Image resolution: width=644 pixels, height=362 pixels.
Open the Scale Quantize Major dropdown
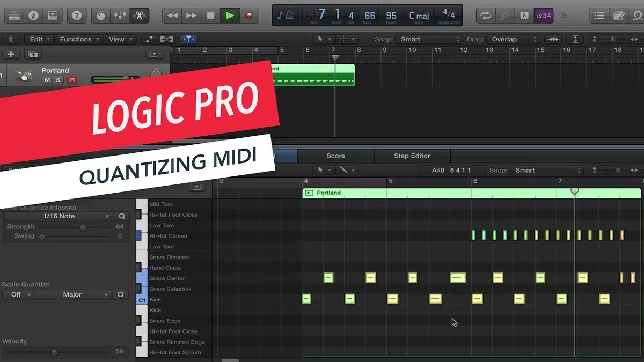74,294
